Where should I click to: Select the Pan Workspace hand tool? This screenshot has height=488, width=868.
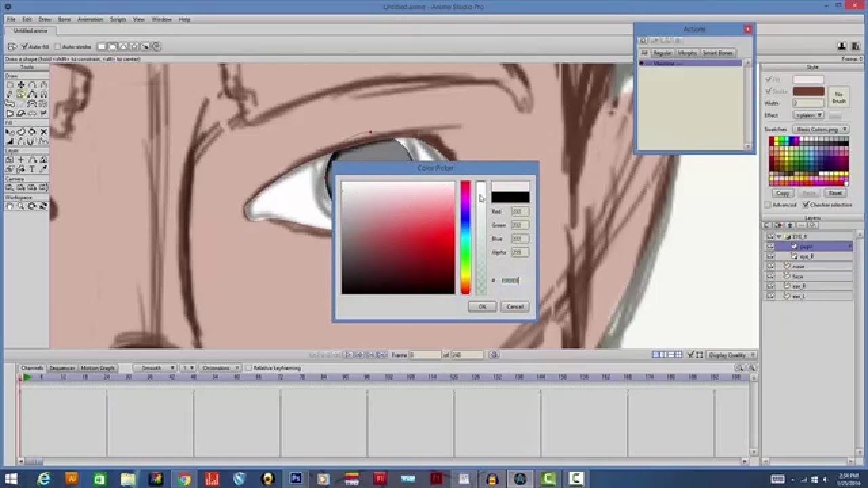click(x=10, y=206)
